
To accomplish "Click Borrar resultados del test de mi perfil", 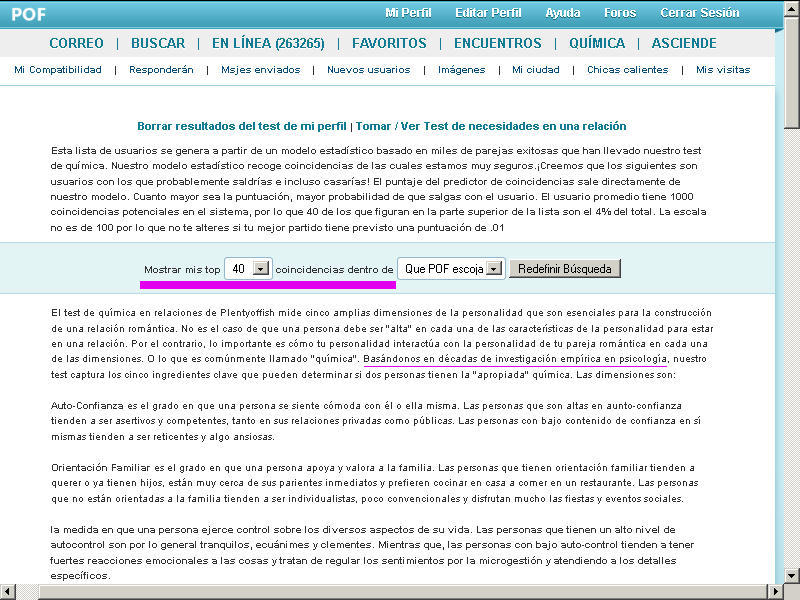I will 242,126.
